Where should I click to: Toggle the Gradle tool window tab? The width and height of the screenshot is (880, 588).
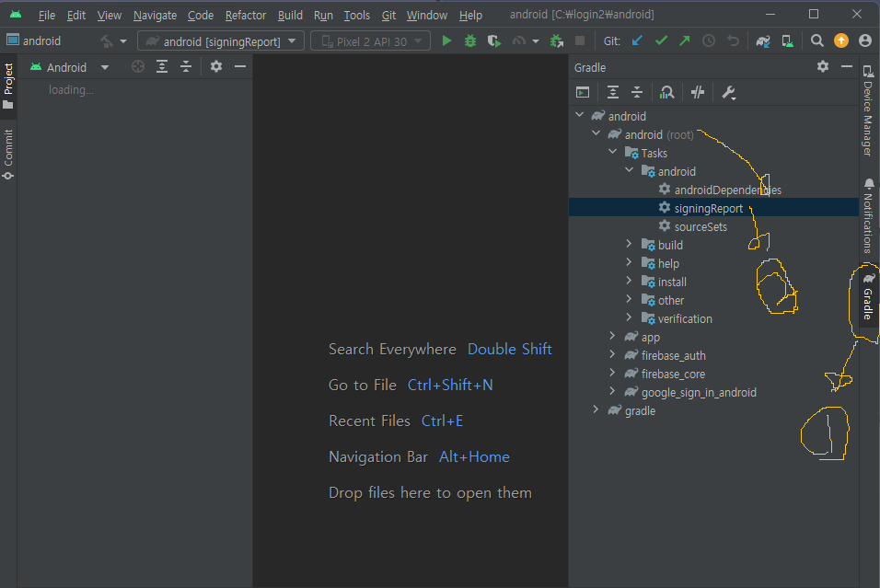tap(868, 294)
